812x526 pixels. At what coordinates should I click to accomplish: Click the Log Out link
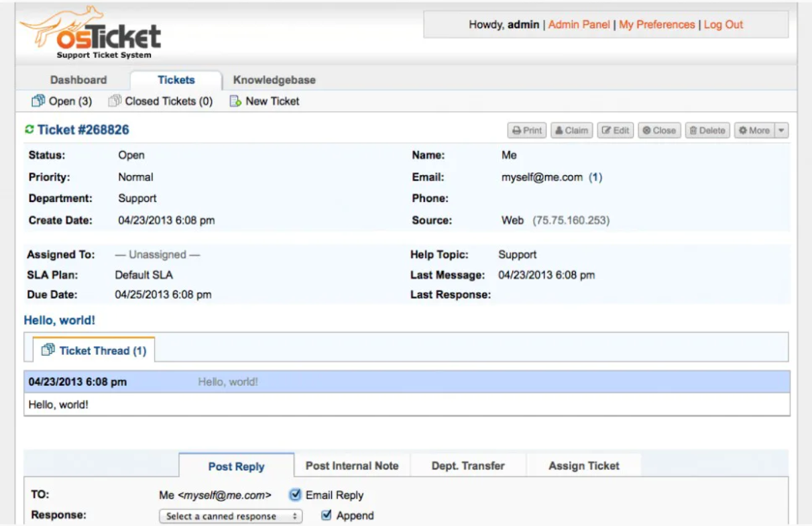tap(723, 24)
